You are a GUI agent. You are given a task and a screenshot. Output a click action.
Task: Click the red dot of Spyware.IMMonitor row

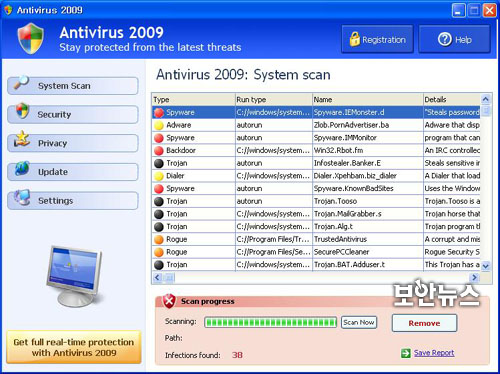pos(159,138)
